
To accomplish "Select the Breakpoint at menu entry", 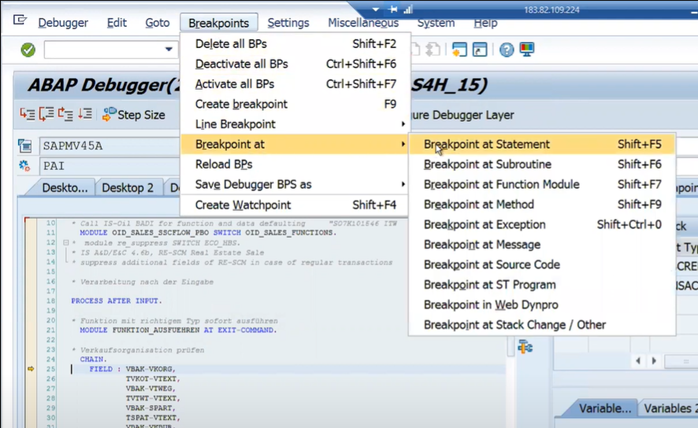I will coord(294,144).
